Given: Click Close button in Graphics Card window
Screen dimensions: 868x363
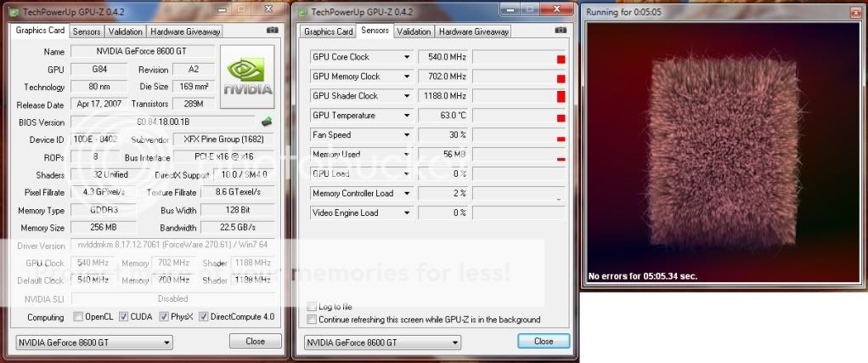Looking at the screenshot, I should (x=255, y=342).
